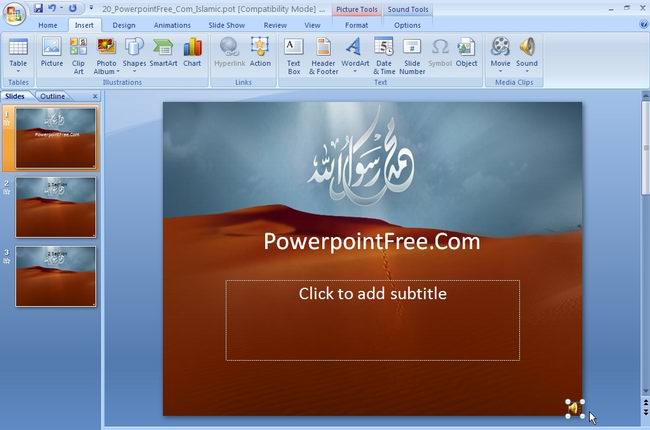Switch to the Review ribbon tab
The height and width of the screenshot is (430, 650).
275,25
